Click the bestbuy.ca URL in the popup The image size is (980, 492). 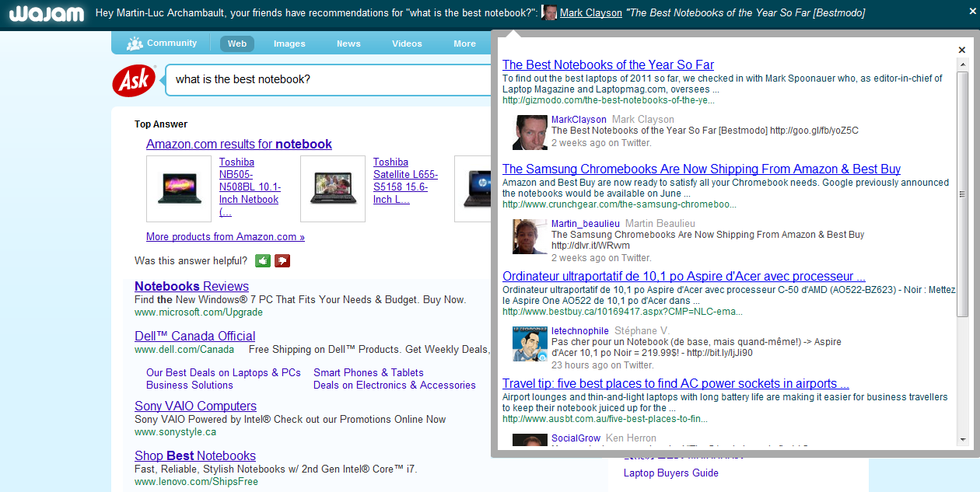coord(622,312)
